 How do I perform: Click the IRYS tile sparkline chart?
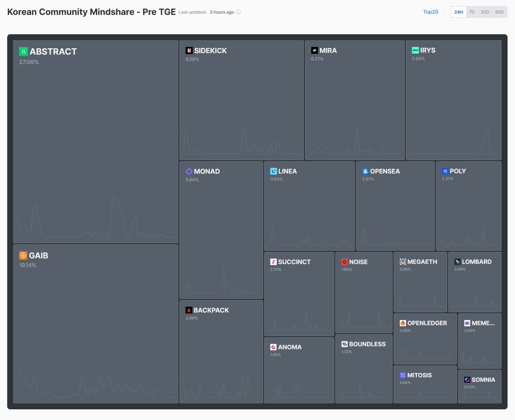point(453,142)
